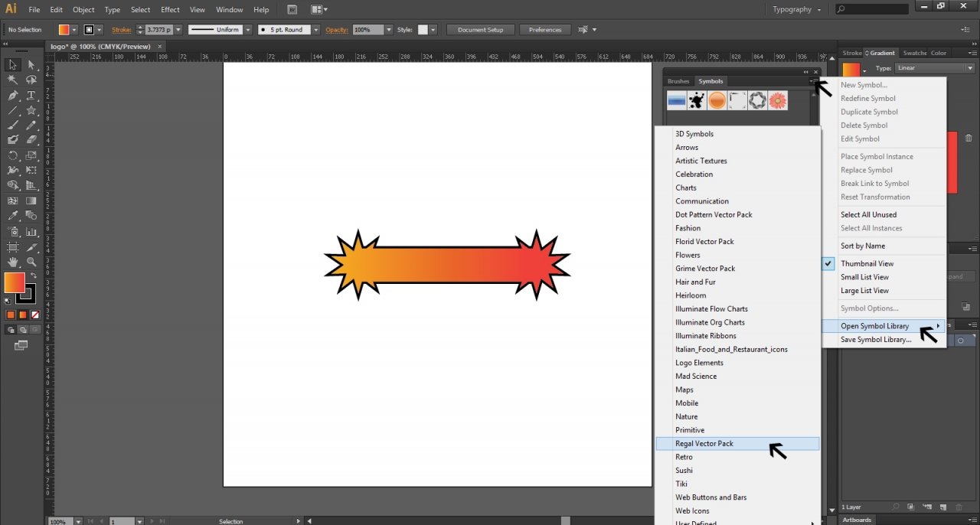The image size is (980, 525).
Task: Select the Symbol Sprayer tool
Action: pos(13,231)
